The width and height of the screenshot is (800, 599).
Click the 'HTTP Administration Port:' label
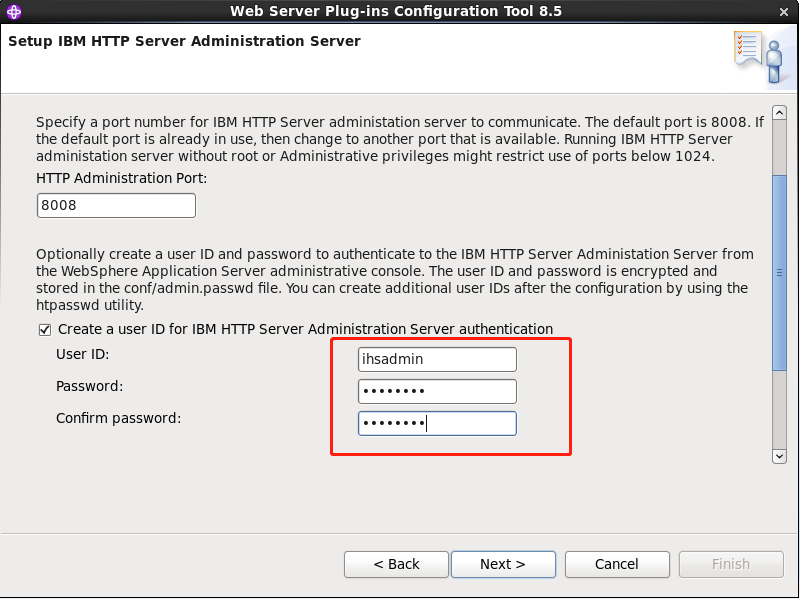pos(121,178)
